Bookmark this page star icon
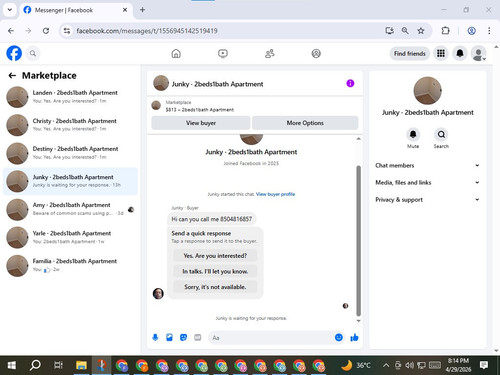The image size is (500, 375). click(421, 31)
